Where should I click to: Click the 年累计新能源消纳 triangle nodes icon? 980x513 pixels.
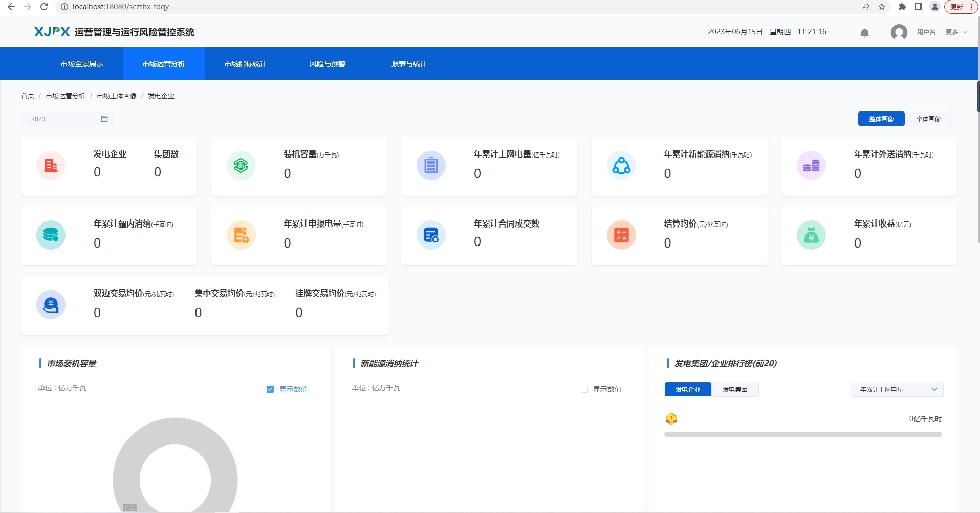(x=621, y=165)
